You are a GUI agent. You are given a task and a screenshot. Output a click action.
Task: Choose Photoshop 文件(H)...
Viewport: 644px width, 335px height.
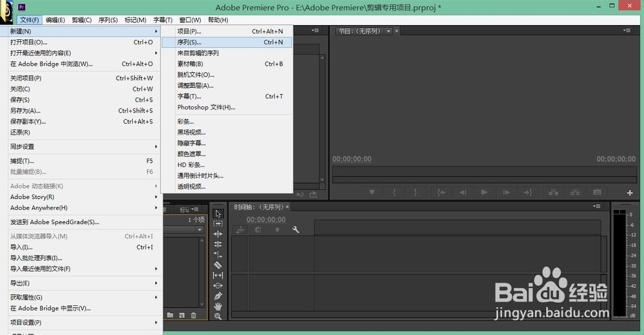(227, 108)
